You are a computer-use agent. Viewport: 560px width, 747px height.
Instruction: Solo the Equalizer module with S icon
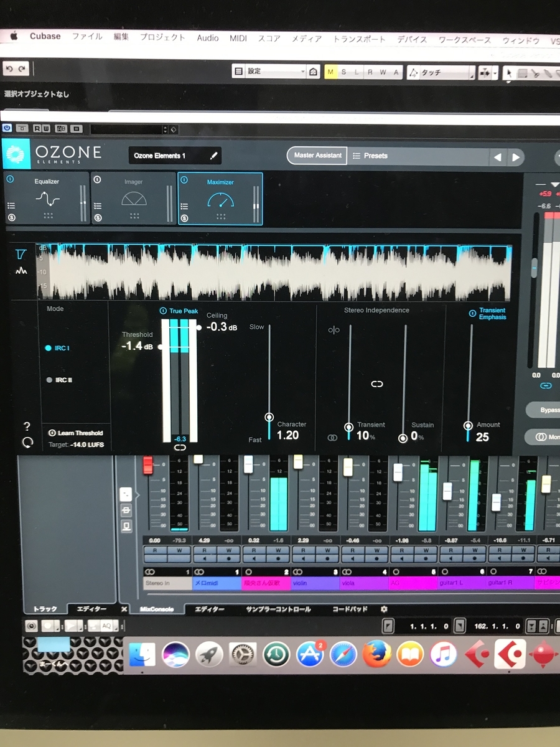pyautogui.click(x=11, y=217)
